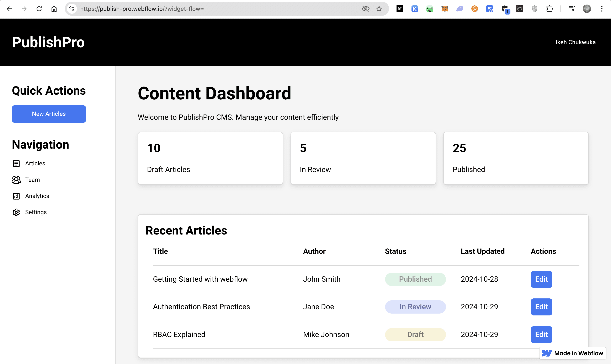Open the site information icon in address bar
611x364 pixels.
(x=72, y=9)
